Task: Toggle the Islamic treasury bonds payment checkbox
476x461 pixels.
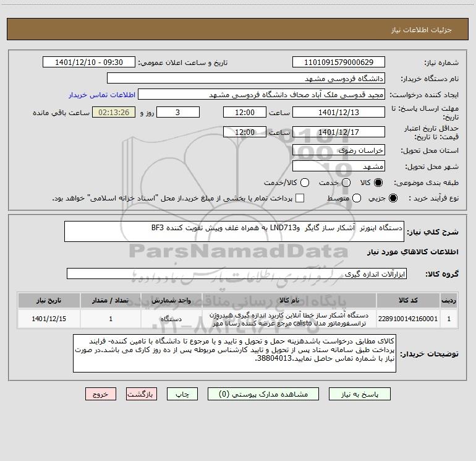Action: [x=300, y=198]
